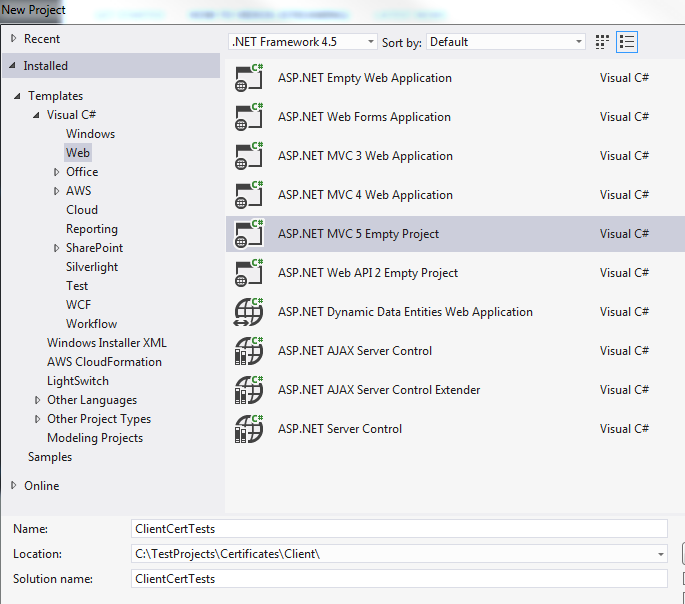Click the ASP.NET MVC 4 Web Application icon

249,195
